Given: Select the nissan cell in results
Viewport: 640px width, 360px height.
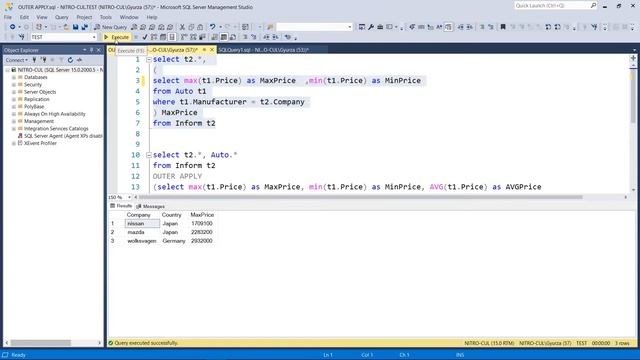Looking at the screenshot, I should click(142, 224).
